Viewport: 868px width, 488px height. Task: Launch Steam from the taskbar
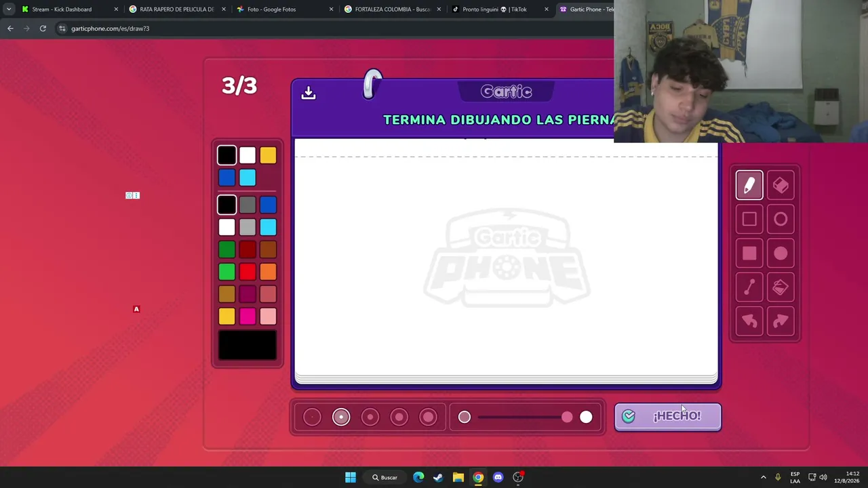(x=438, y=477)
